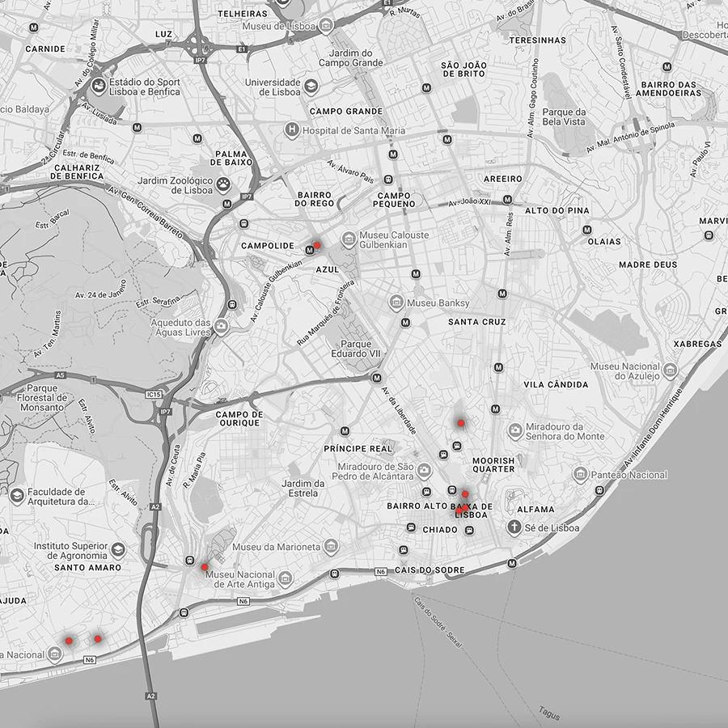Open the Sé de Lisboa church marker
This screenshot has height=728, width=728.
513,527
